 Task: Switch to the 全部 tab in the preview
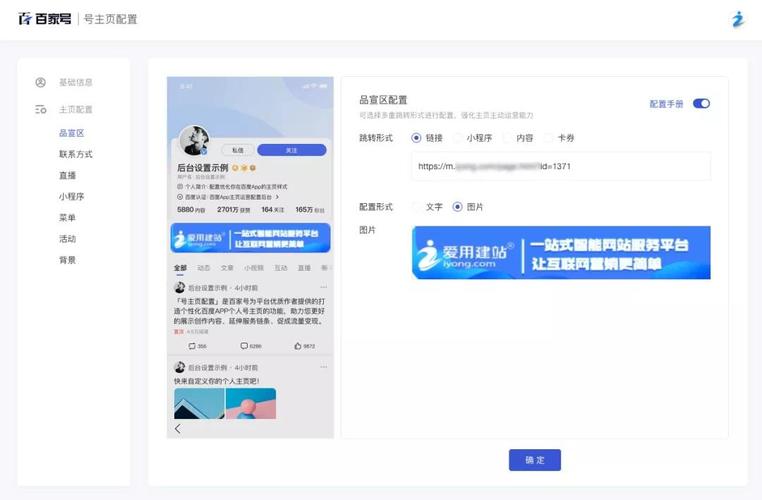click(180, 268)
